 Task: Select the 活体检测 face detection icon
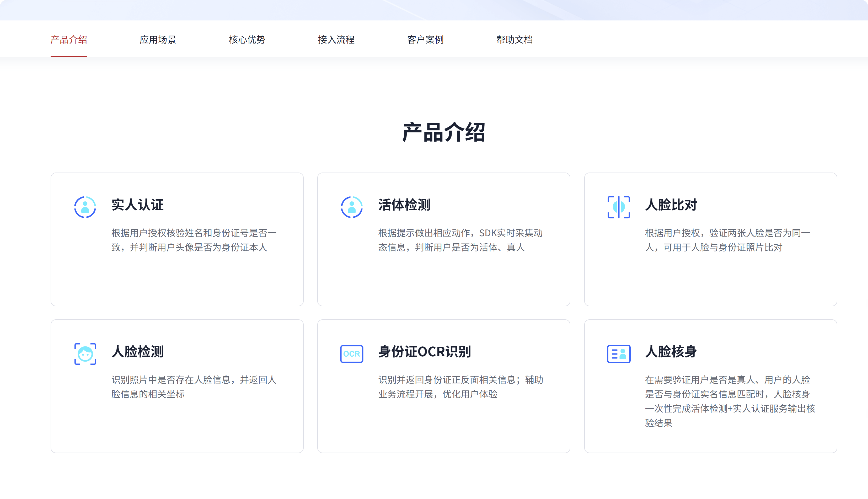[x=352, y=206]
